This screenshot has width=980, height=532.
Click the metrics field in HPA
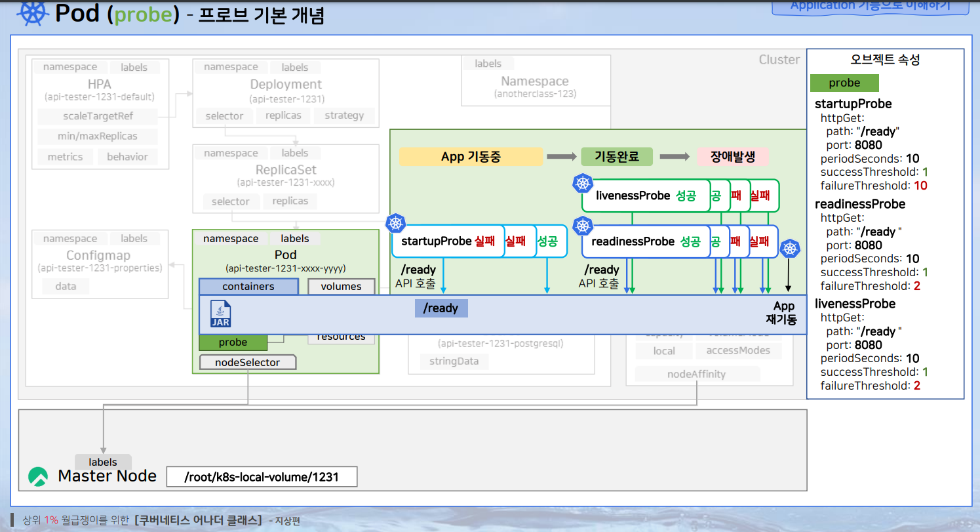(x=65, y=157)
